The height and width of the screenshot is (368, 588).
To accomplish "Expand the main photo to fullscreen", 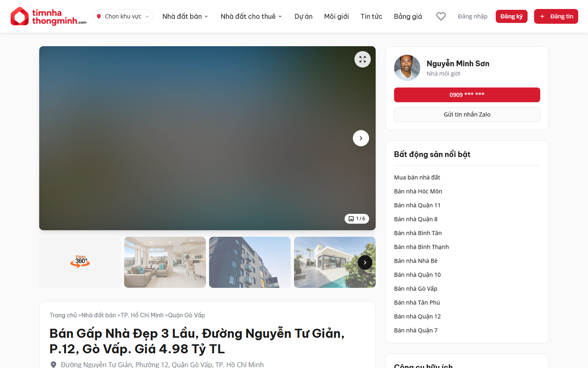I will tap(363, 59).
